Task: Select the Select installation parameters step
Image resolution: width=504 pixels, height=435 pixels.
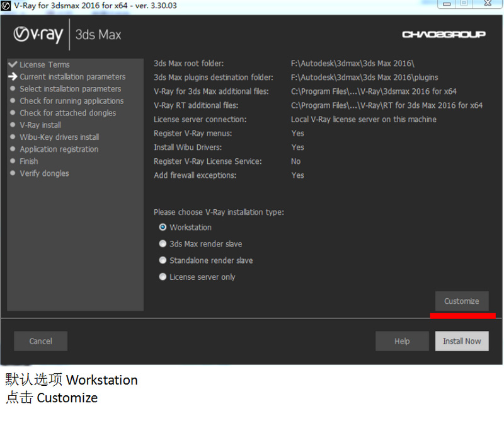Action: click(71, 89)
